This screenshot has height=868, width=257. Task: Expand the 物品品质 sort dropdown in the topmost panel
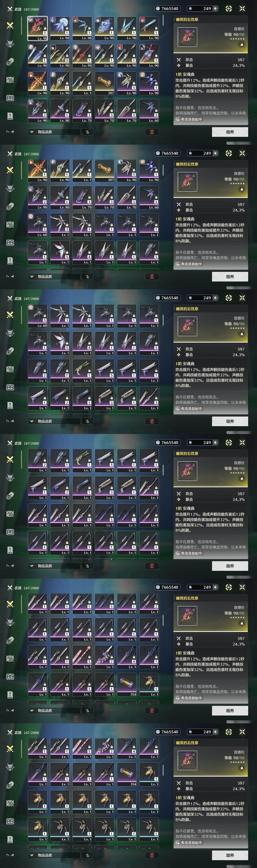point(54,132)
